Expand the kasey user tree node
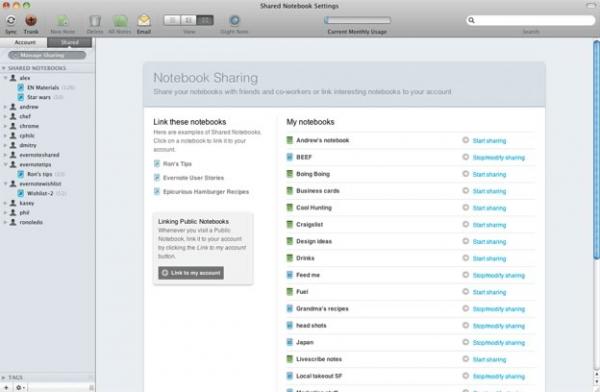The image size is (600, 392). 5,203
